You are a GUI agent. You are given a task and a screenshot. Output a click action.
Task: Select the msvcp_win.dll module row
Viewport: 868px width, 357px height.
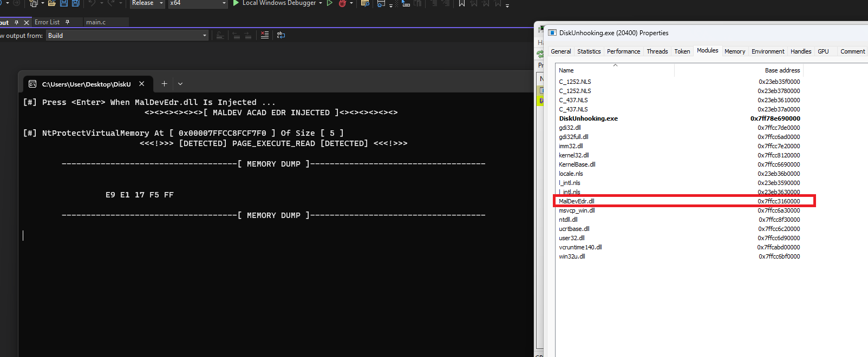[x=679, y=210]
